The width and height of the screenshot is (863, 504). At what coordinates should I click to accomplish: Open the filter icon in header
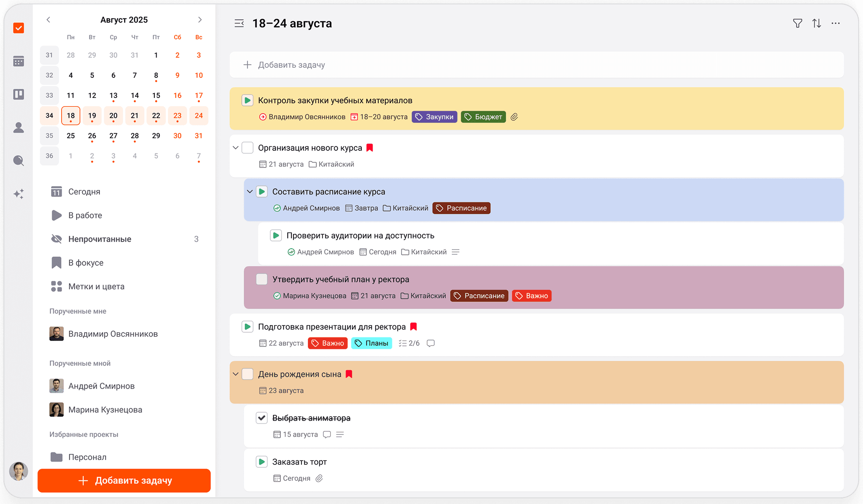coord(797,24)
